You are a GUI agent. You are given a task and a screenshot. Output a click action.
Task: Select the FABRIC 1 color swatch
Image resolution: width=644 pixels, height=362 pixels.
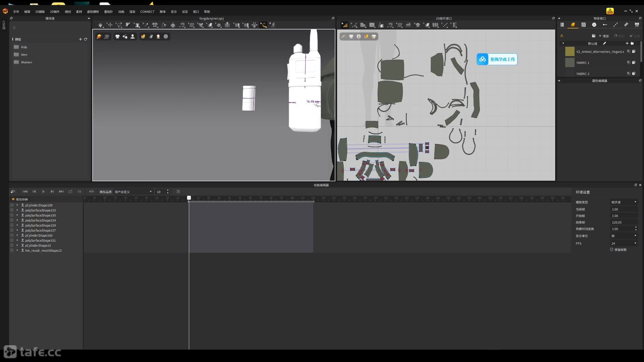coord(570,63)
